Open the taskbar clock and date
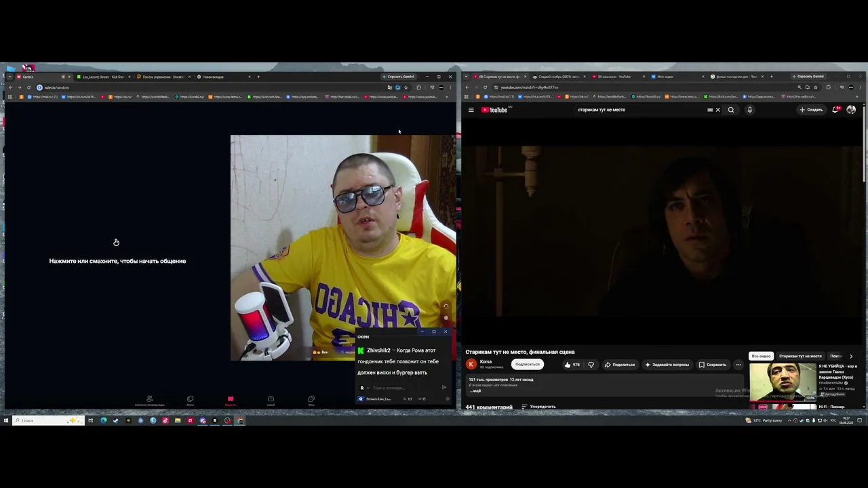This screenshot has width=868, height=488. 847,420
